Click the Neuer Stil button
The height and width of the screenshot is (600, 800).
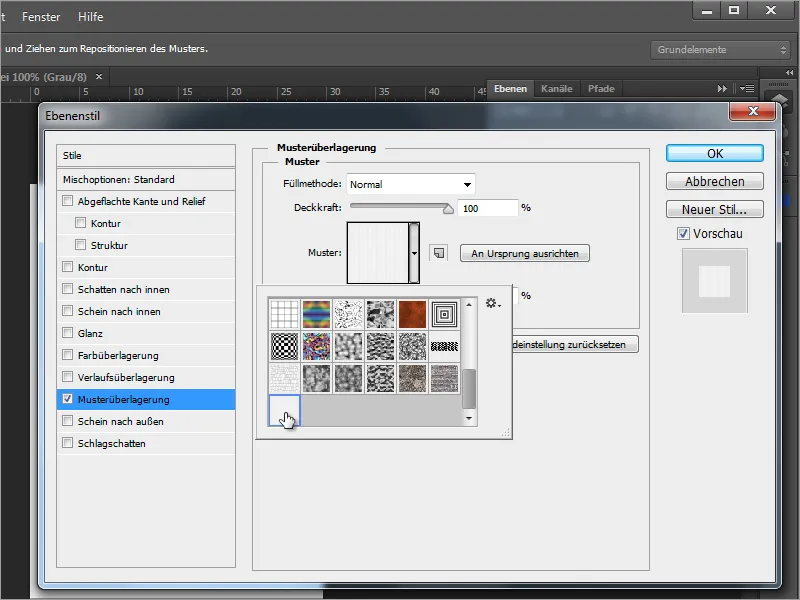click(x=712, y=209)
